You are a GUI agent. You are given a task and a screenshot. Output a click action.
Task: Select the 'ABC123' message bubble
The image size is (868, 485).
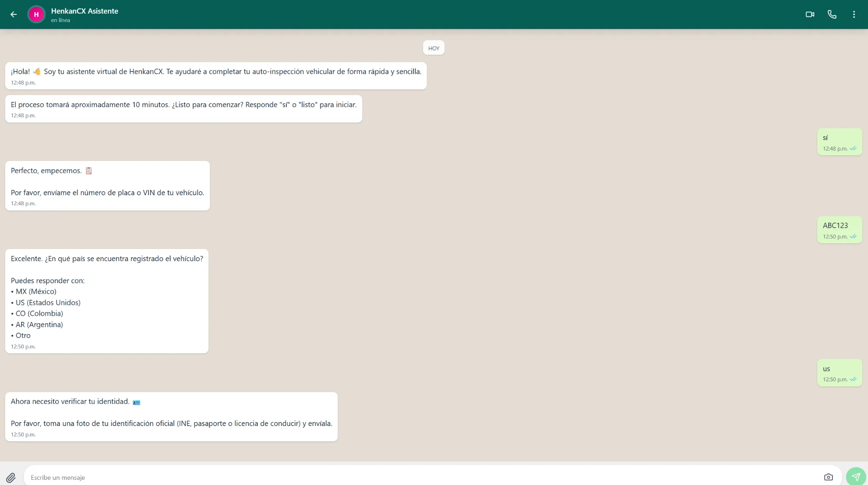pos(839,230)
